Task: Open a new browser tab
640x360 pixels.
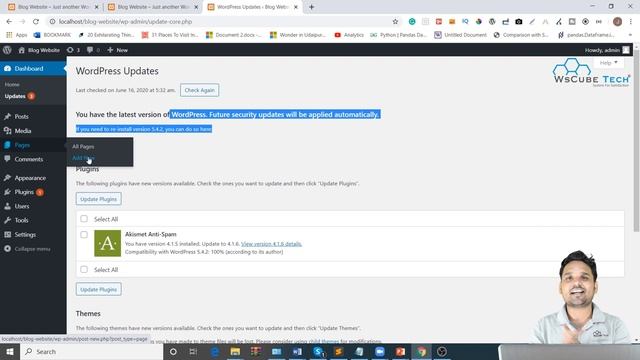Action: [x=311, y=7]
